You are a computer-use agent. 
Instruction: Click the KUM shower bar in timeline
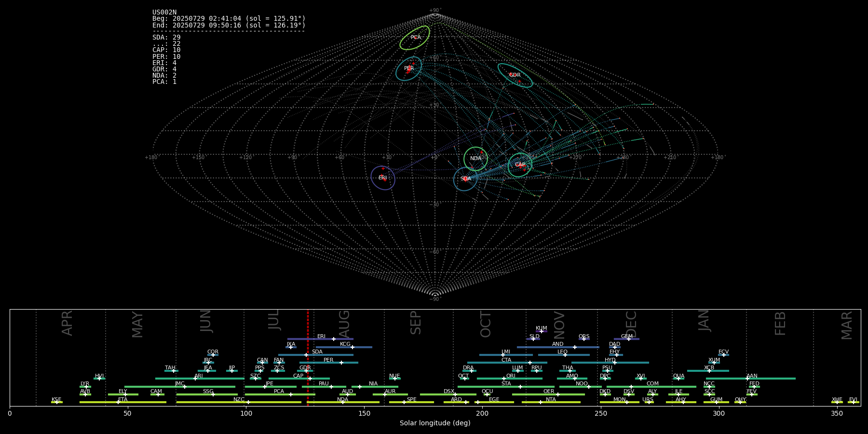[x=542, y=331]
